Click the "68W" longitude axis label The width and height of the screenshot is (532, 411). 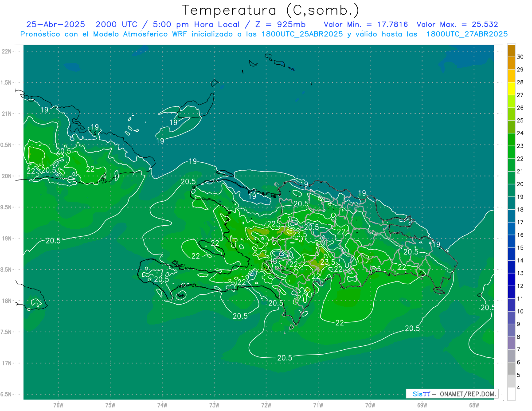click(x=473, y=405)
